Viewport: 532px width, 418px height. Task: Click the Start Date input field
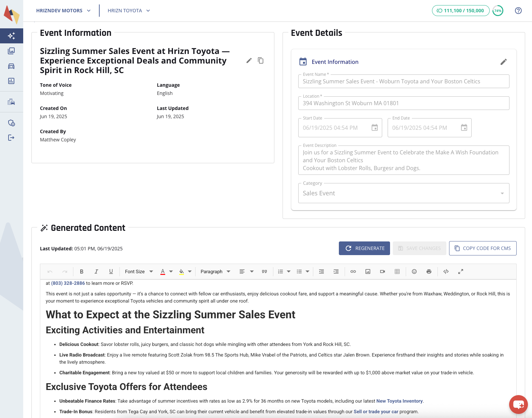[x=340, y=128]
